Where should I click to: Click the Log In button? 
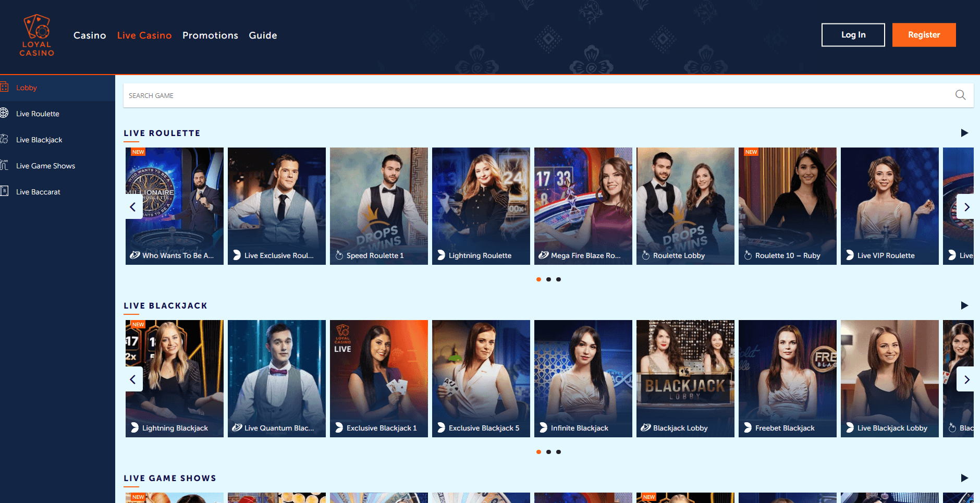(853, 35)
